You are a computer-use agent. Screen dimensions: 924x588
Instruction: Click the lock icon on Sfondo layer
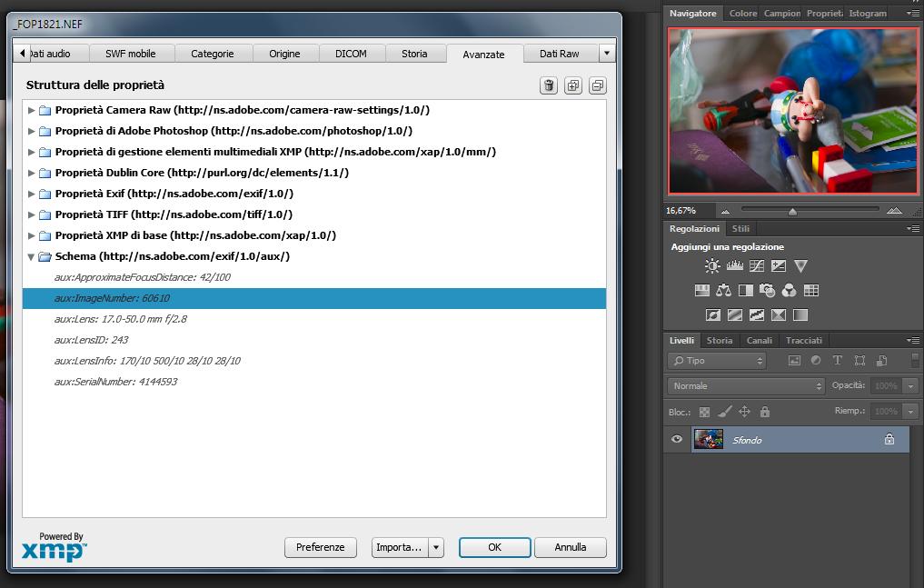click(889, 440)
